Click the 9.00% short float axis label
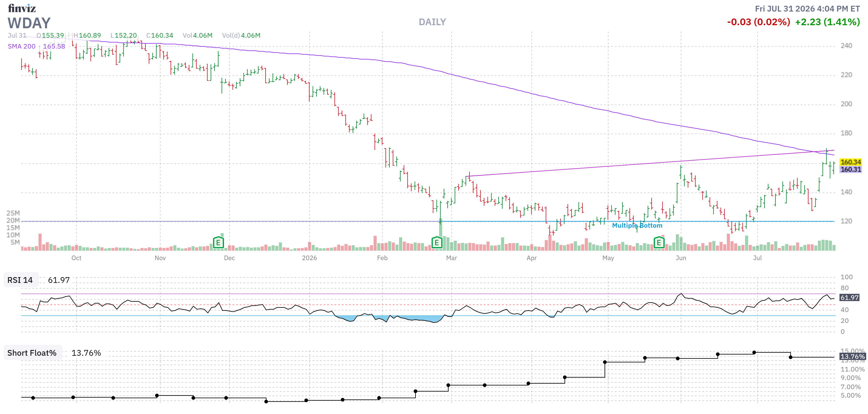Image resolution: width=868 pixels, height=414 pixels. (x=850, y=378)
